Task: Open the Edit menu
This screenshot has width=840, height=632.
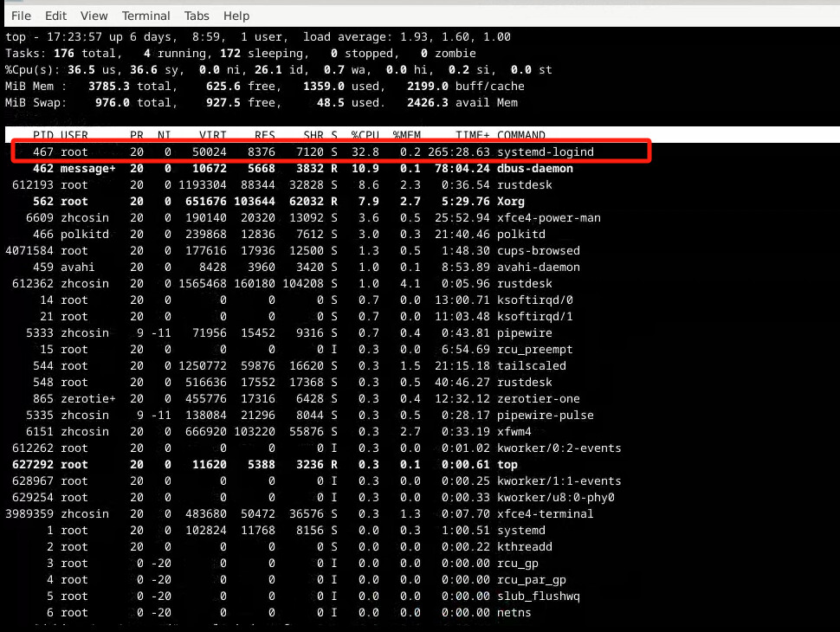Action: coord(55,16)
